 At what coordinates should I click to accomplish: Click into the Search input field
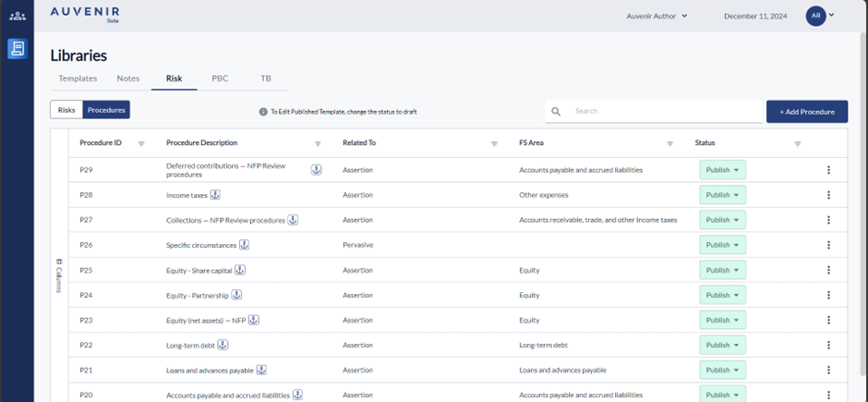(651, 112)
